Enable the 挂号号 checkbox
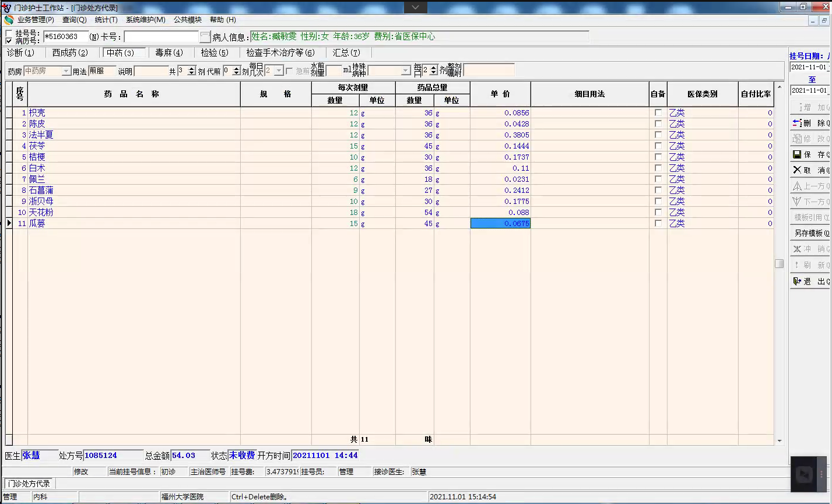Image resolution: width=832 pixels, height=504 pixels. pos(9,33)
